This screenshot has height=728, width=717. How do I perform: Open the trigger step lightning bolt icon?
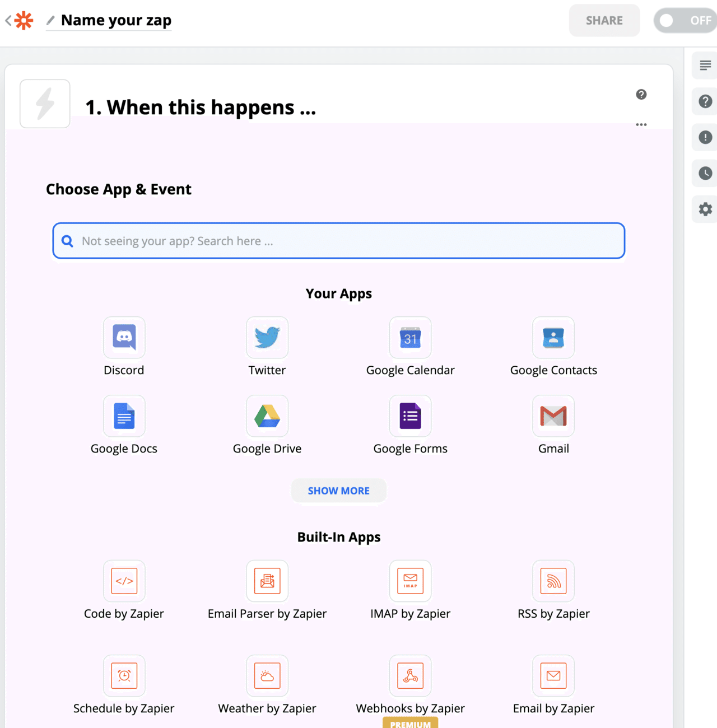[x=45, y=104]
